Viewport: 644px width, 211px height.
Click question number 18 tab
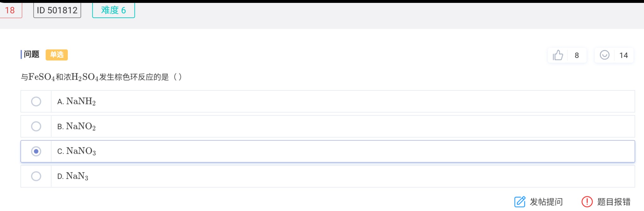click(10, 10)
